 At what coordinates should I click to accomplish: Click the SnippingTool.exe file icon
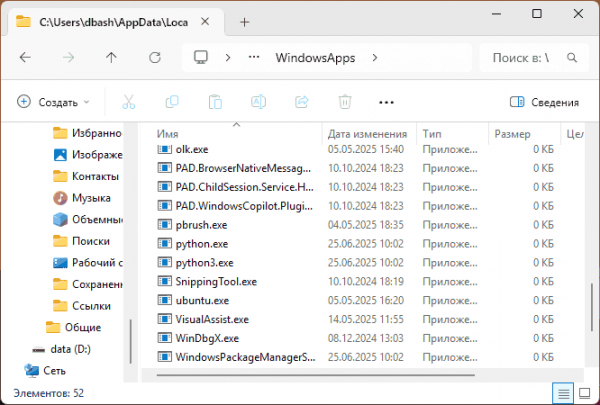165,281
